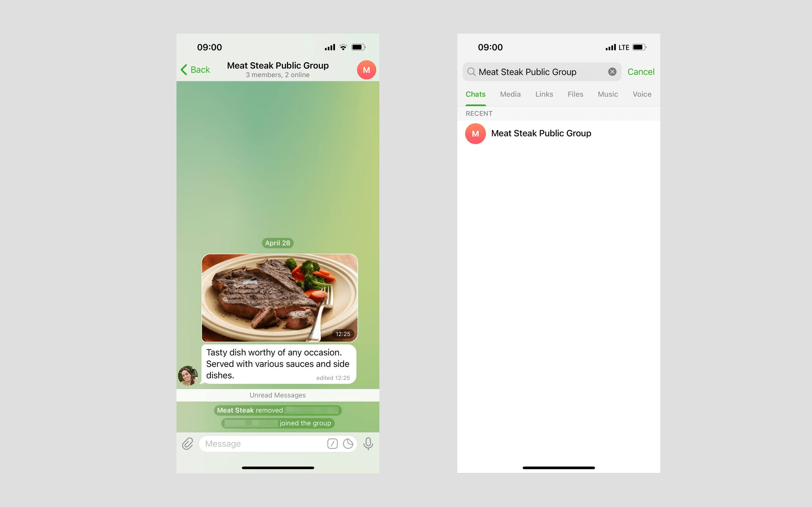
Task: Select the Files filter tab
Action: [574, 94]
